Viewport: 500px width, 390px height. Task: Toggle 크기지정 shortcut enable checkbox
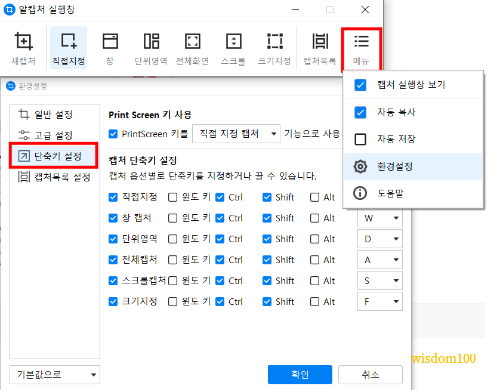tap(113, 301)
